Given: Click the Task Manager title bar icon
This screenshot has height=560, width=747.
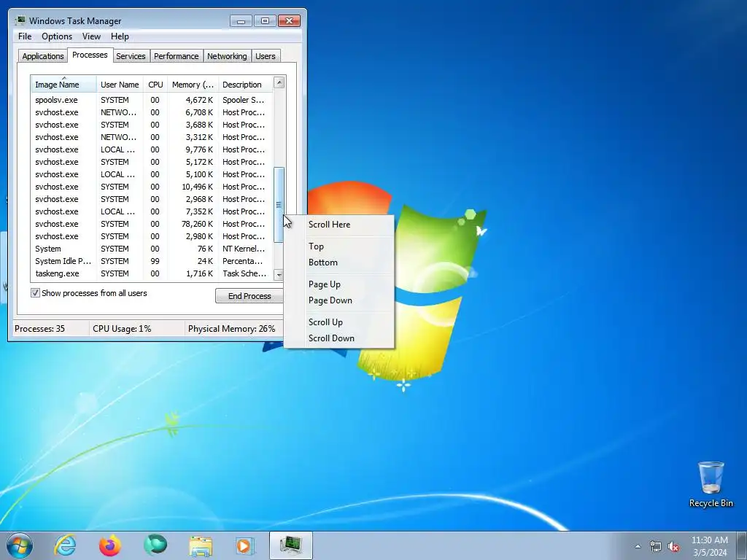Looking at the screenshot, I should point(20,20).
